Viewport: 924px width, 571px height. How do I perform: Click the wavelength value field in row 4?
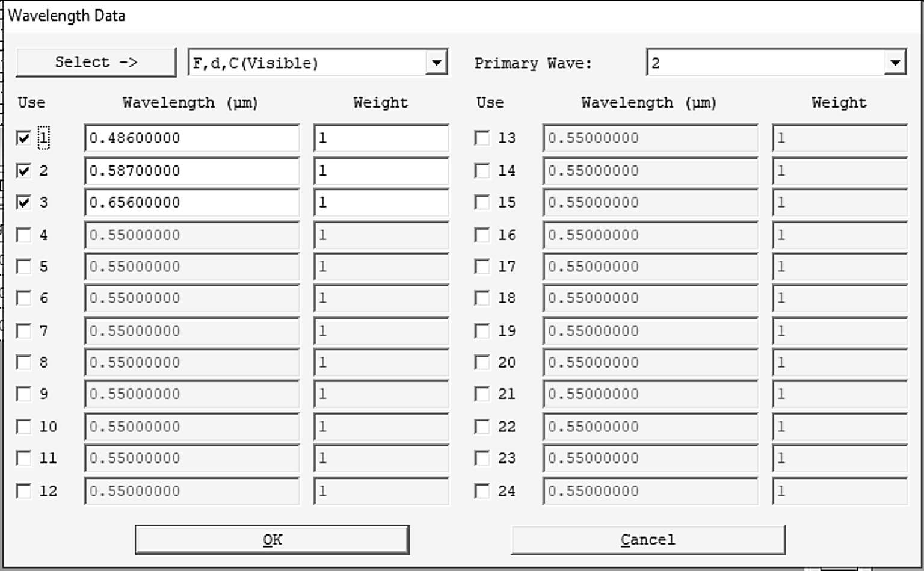[192, 235]
